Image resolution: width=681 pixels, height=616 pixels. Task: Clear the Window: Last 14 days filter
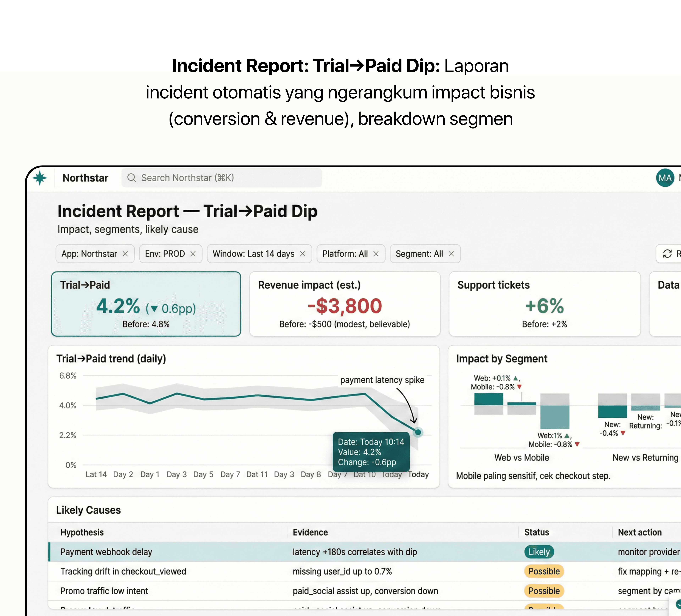[303, 254]
